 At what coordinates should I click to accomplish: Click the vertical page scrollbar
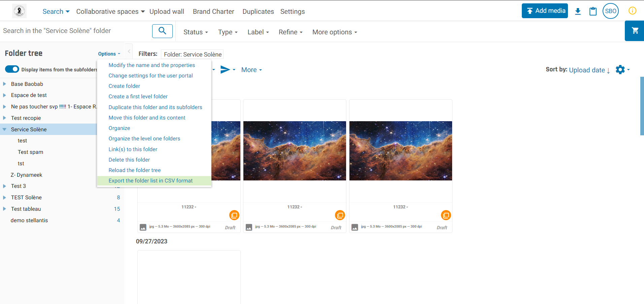(642, 106)
